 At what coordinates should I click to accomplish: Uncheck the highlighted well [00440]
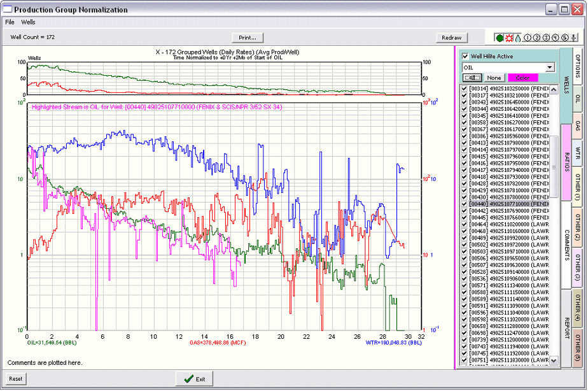464,203
